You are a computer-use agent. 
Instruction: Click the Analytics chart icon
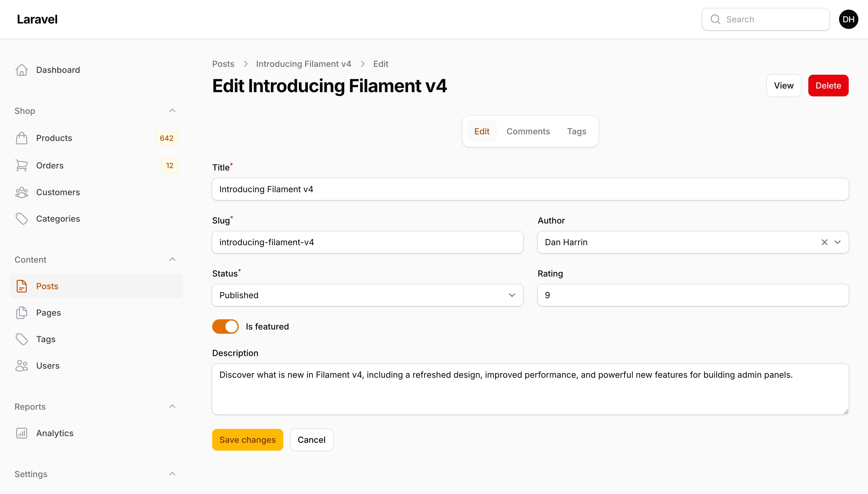[x=22, y=433]
